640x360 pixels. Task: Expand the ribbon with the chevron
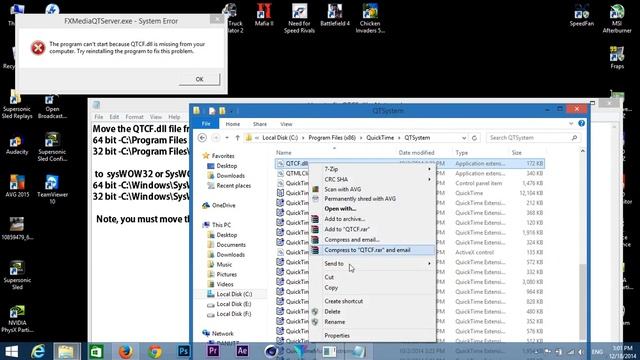[x=571, y=124]
